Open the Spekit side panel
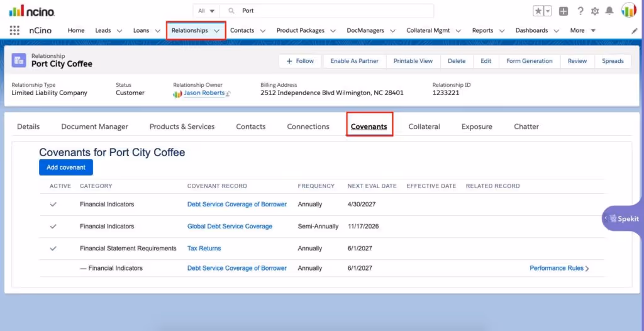 623,218
